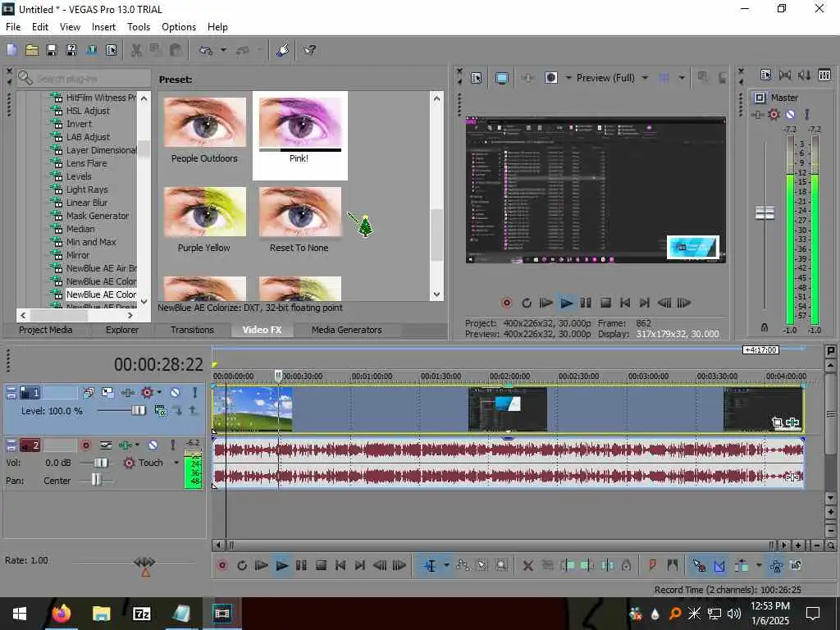840x630 pixels.
Task: Select the Light Rays plug-in
Action: tap(87, 189)
